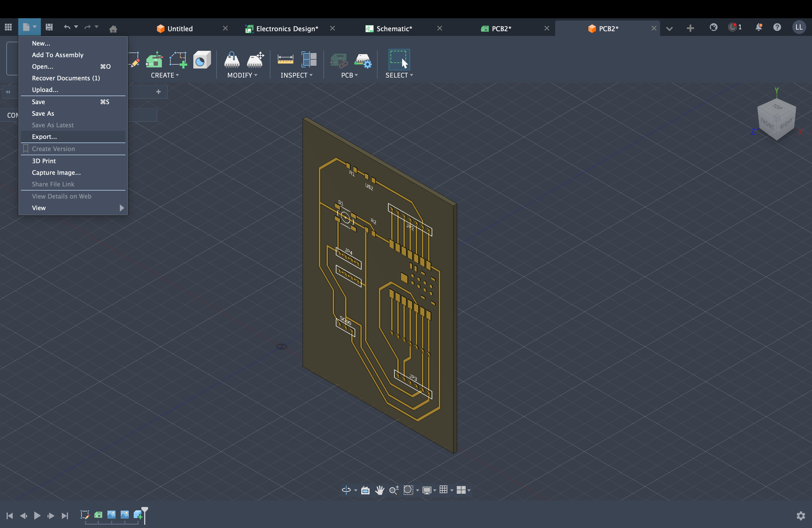Activate the Orbit tool
The height and width of the screenshot is (528, 812).
pos(346,490)
